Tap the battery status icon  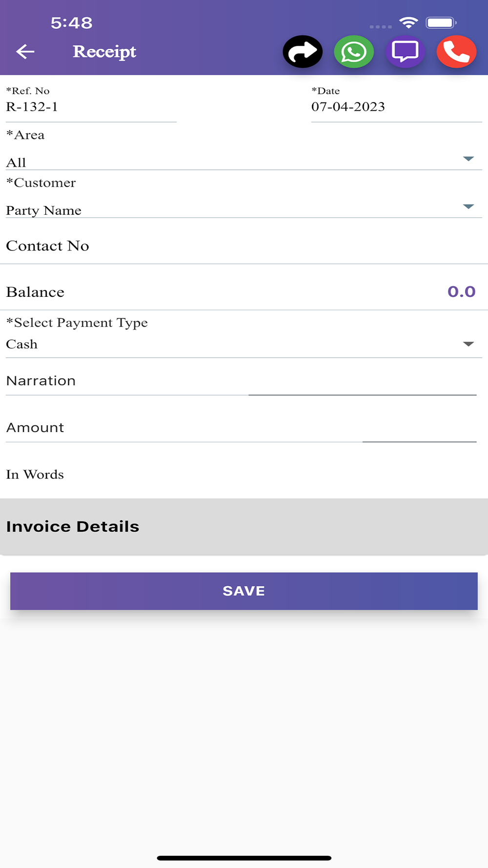(x=441, y=22)
